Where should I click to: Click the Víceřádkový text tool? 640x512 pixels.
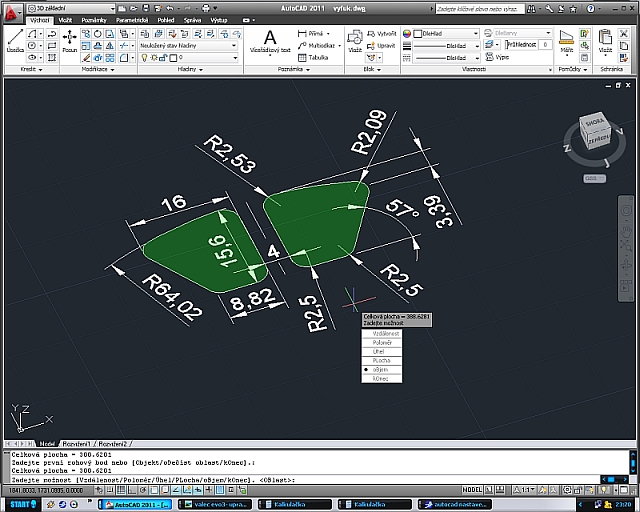pyautogui.click(x=270, y=41)
